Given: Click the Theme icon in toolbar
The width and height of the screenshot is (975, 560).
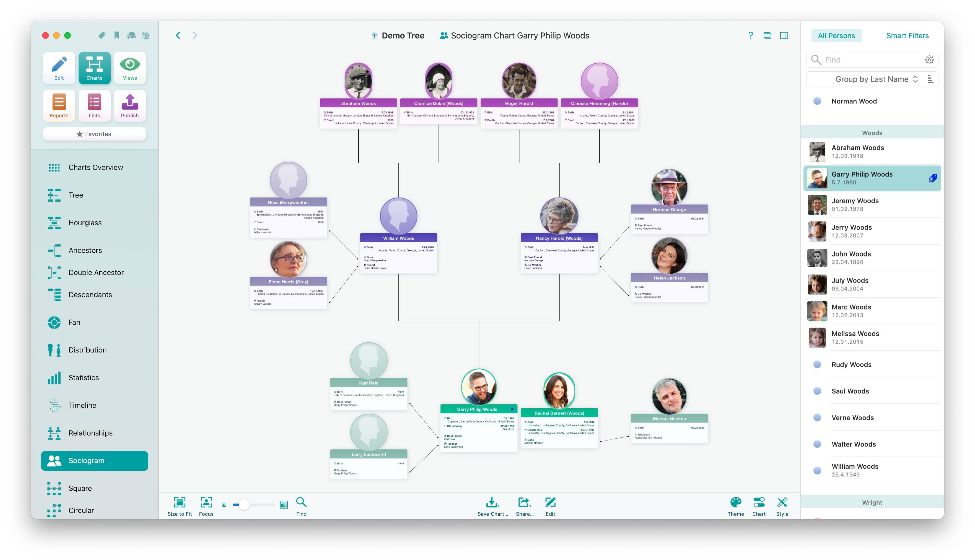Looking at the screenshot, I should [x=736, y=504].
